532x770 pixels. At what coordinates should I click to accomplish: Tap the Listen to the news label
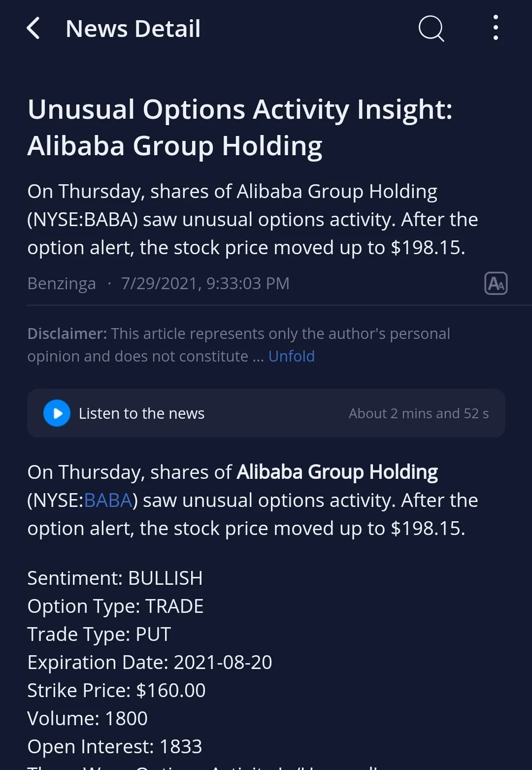click(x=141, y=413)
